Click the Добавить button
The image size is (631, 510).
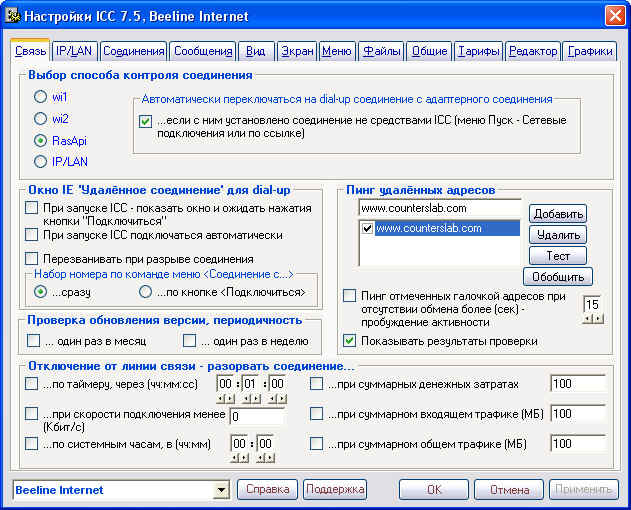(558, 214)
